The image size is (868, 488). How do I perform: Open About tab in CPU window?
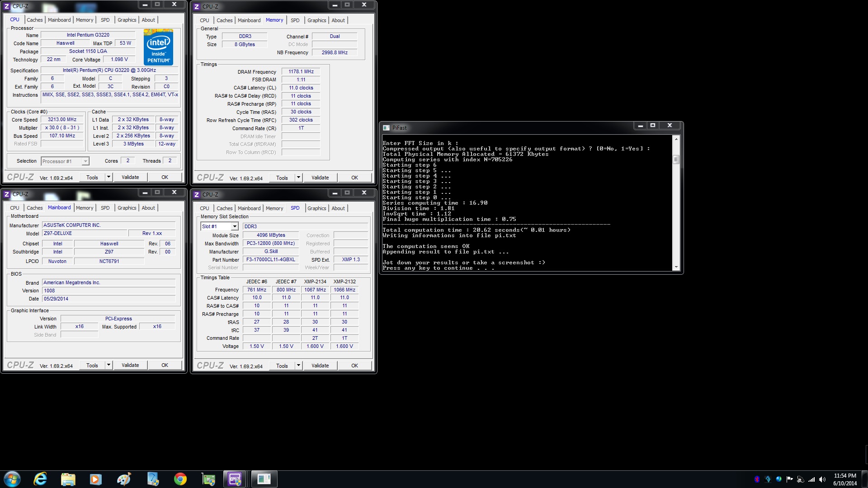[x=148, y=20]
